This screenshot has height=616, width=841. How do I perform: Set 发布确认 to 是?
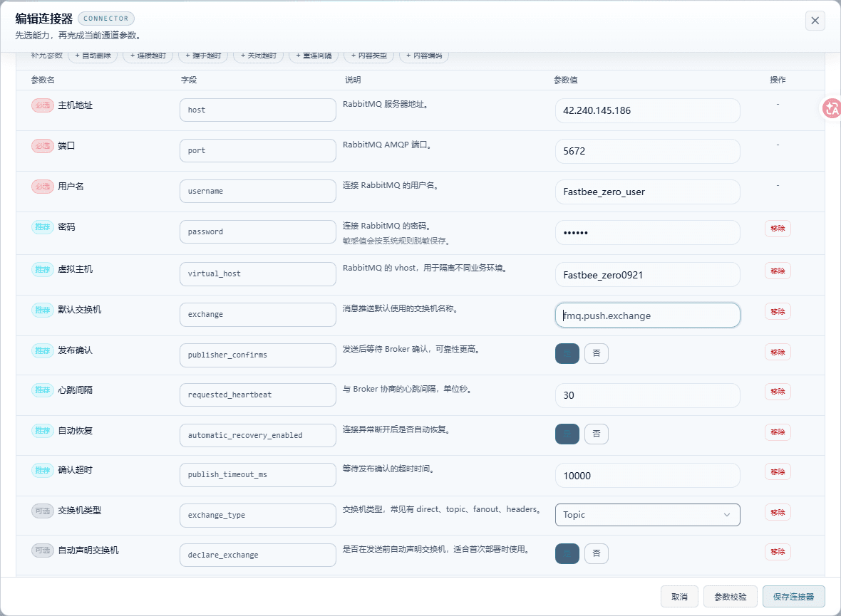[x=567, y=353]
